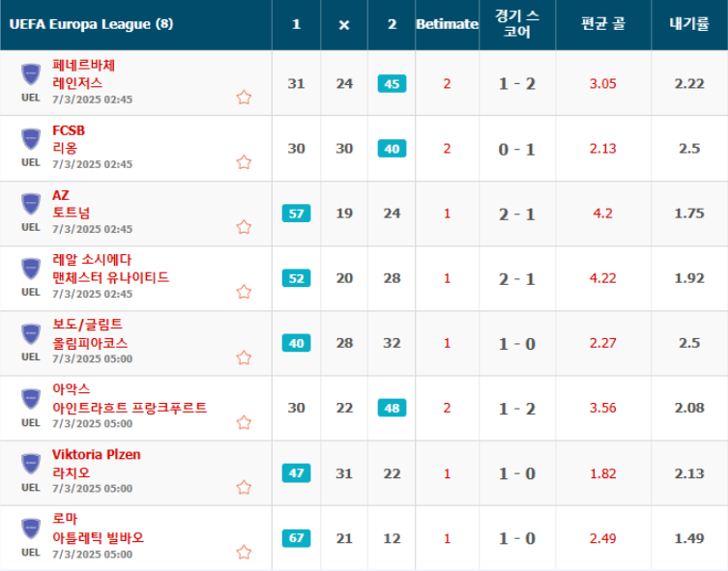Click average goals value 3.56

[603, 408]
